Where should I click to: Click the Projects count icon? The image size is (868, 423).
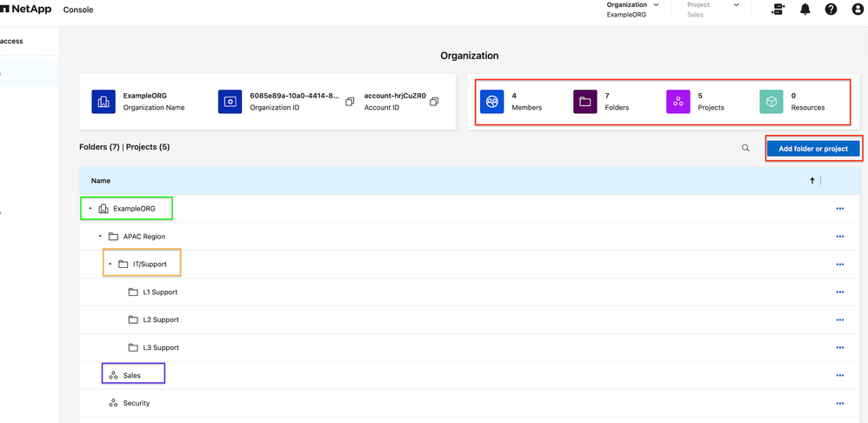[678, 102]
